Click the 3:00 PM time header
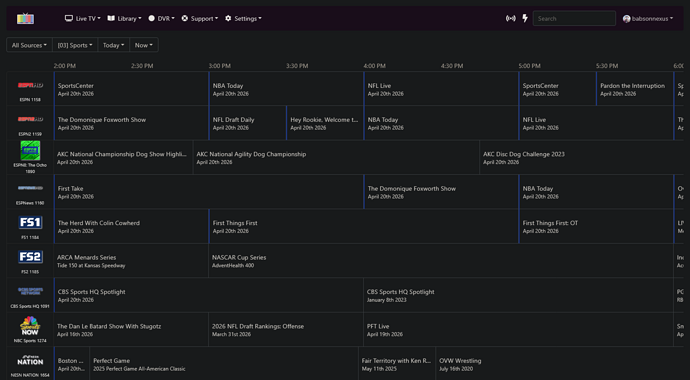690x380 pixels. (220, 66)
